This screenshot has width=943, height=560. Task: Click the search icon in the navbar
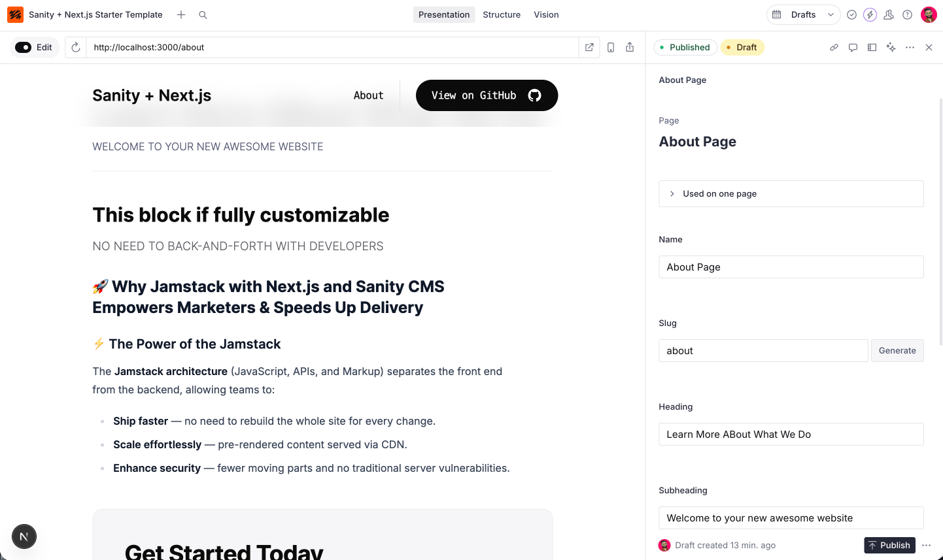point(203,14)
